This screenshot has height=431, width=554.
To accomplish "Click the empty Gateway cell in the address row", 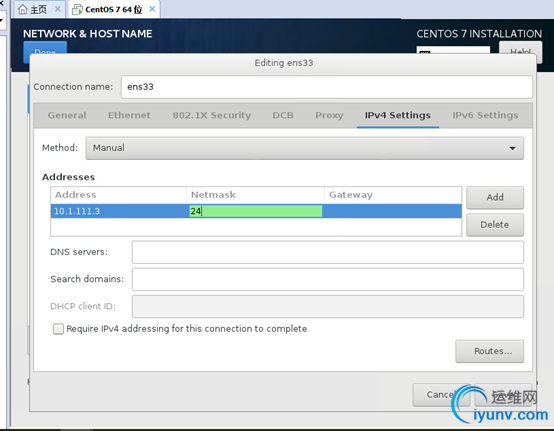I will click(393, 211).
